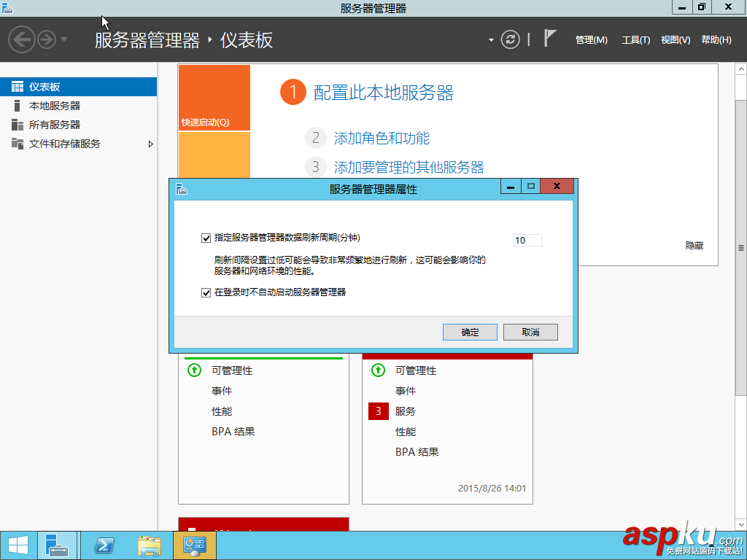Toggle 在登录时不自动启动服务器管理器 checkbox
The width and height of the screenshot is (747, 560).
[206, 292]
